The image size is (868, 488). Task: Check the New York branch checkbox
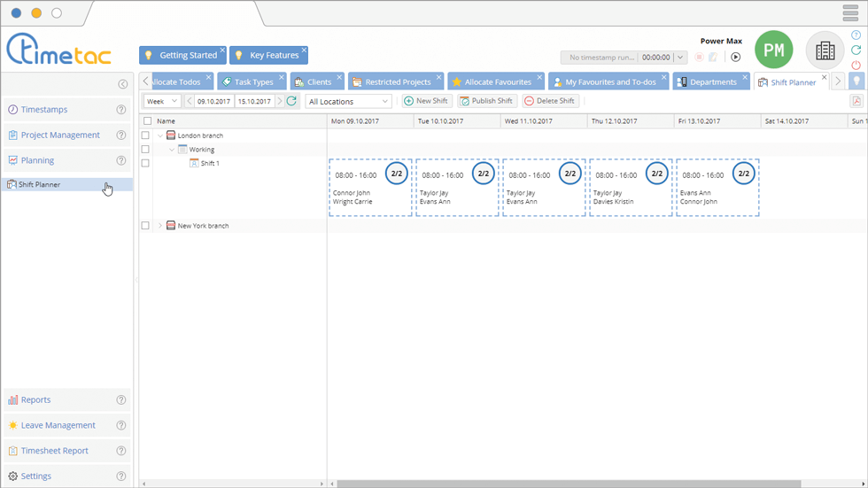point(145,225)
